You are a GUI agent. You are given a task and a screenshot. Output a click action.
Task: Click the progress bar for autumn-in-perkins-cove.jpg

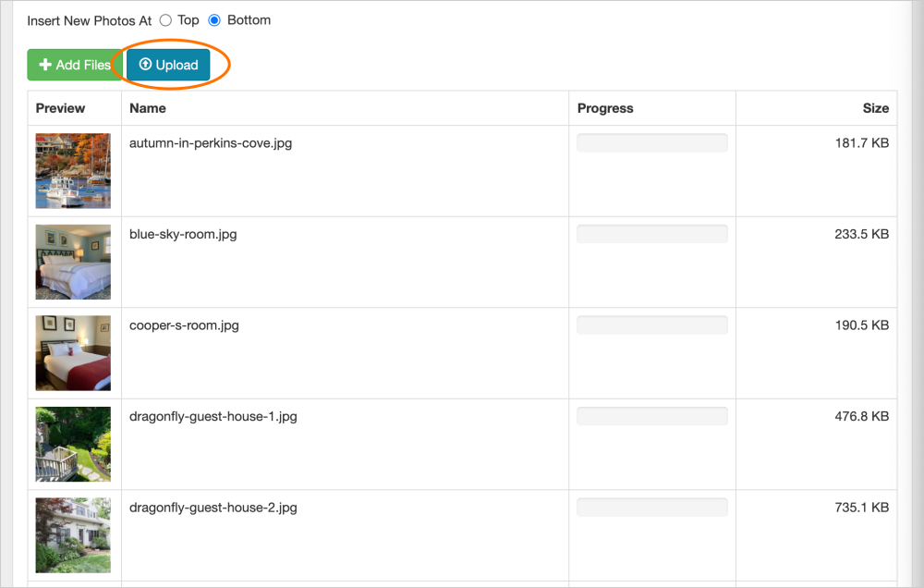coord(652,142)
